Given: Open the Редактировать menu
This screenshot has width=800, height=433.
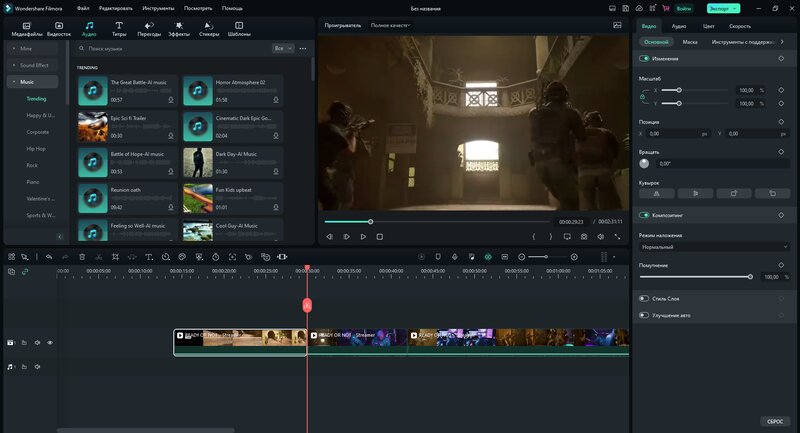Looking at the screenshot, I should pyautogui.click(x=116, y=8).
